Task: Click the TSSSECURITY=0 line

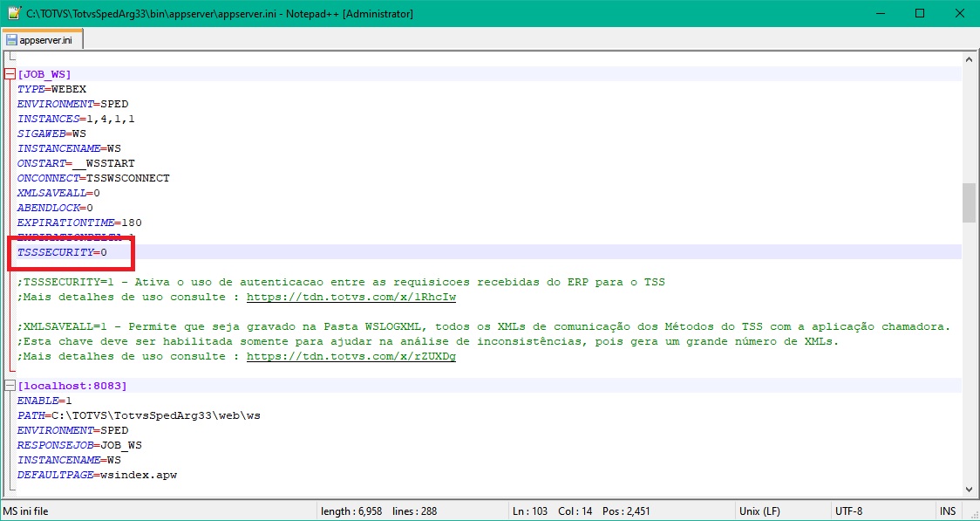Action: (x=63, y=252)
